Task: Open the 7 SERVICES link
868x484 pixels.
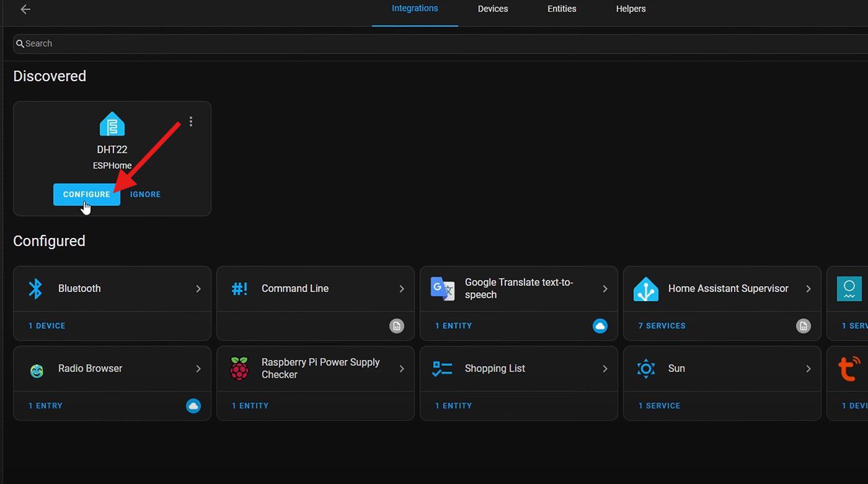Action: point(662,326)
